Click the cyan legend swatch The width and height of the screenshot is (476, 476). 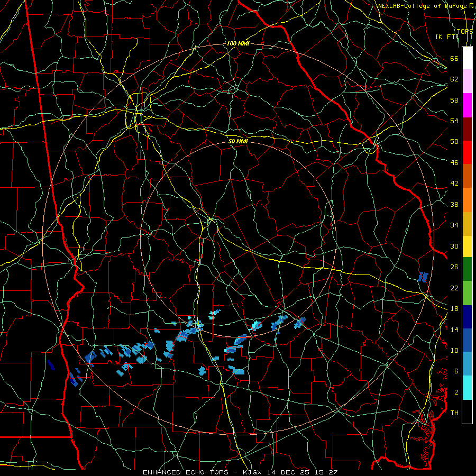[467, 388]
